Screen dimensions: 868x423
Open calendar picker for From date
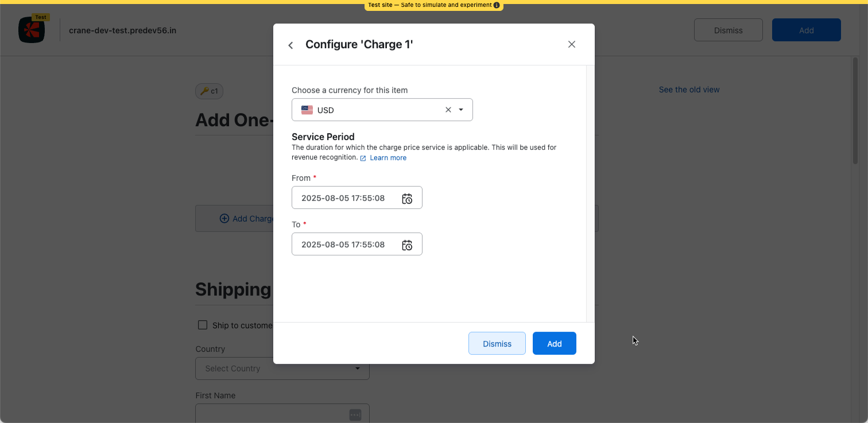pyautogui.click(x=407, y=199)
